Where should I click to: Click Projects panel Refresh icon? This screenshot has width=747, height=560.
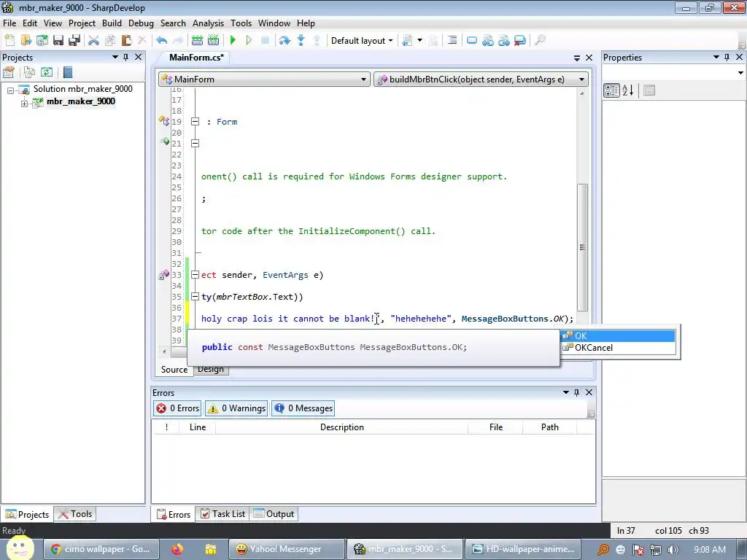tap(46, 72)
